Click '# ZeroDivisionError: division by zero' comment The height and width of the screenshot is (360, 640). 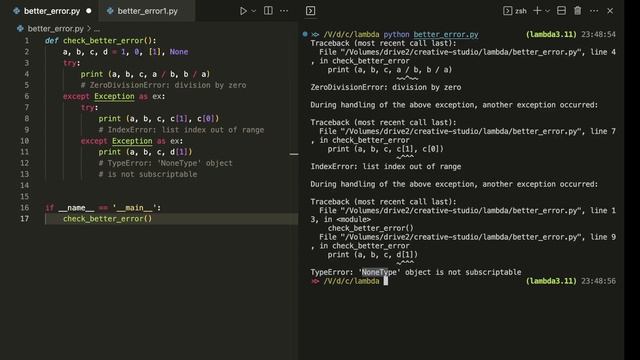pos(163,85)
